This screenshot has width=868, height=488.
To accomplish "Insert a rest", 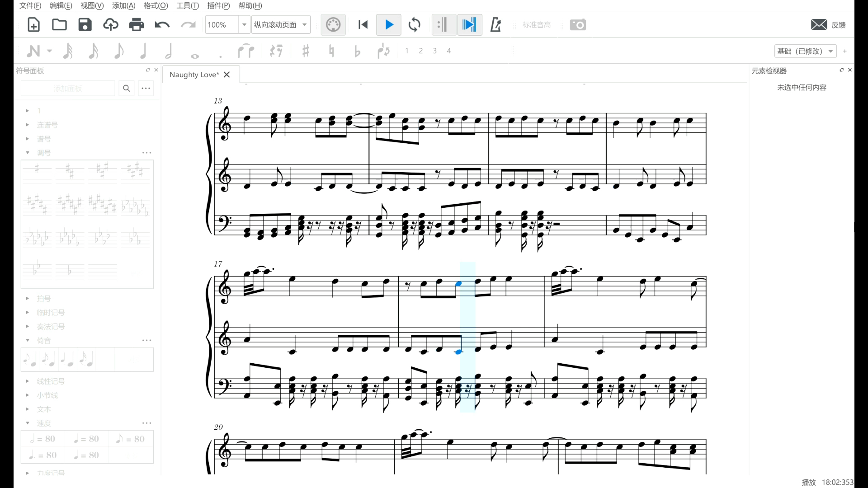I will point(276,51).
